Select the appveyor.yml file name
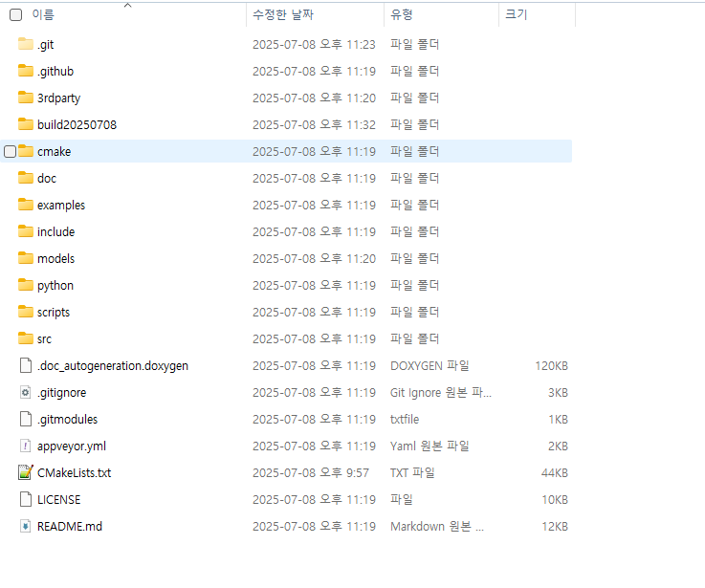Viewport: 705px width, 588px height. point(72,446)
